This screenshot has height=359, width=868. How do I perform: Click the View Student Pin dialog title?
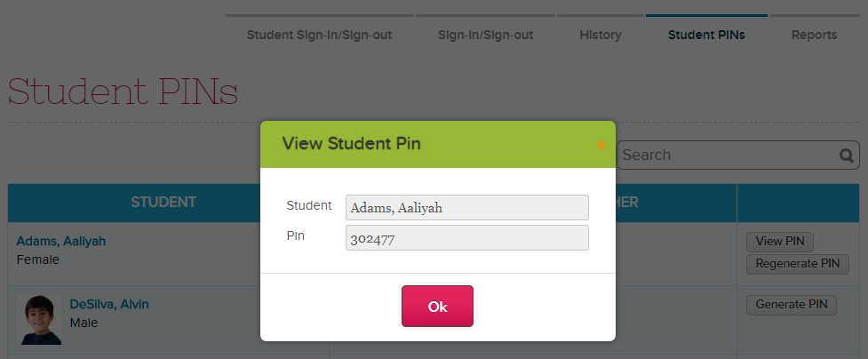pyautogui.click(x=352, y=144)
